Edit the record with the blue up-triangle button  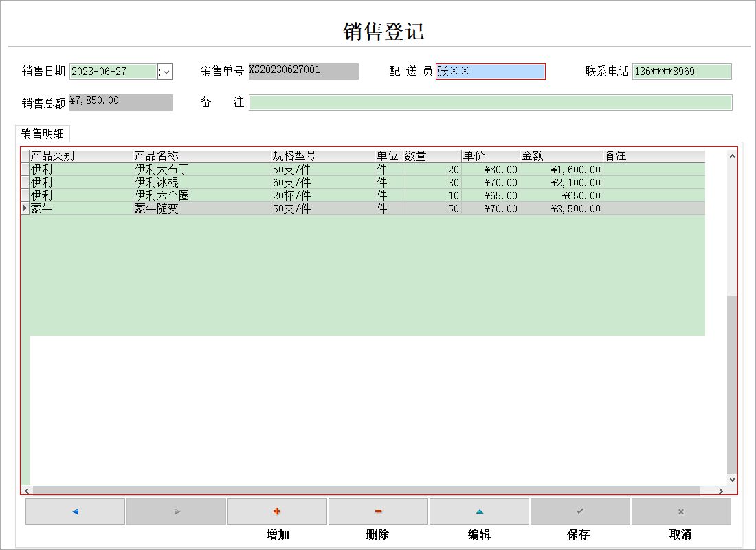click(479, 511)
